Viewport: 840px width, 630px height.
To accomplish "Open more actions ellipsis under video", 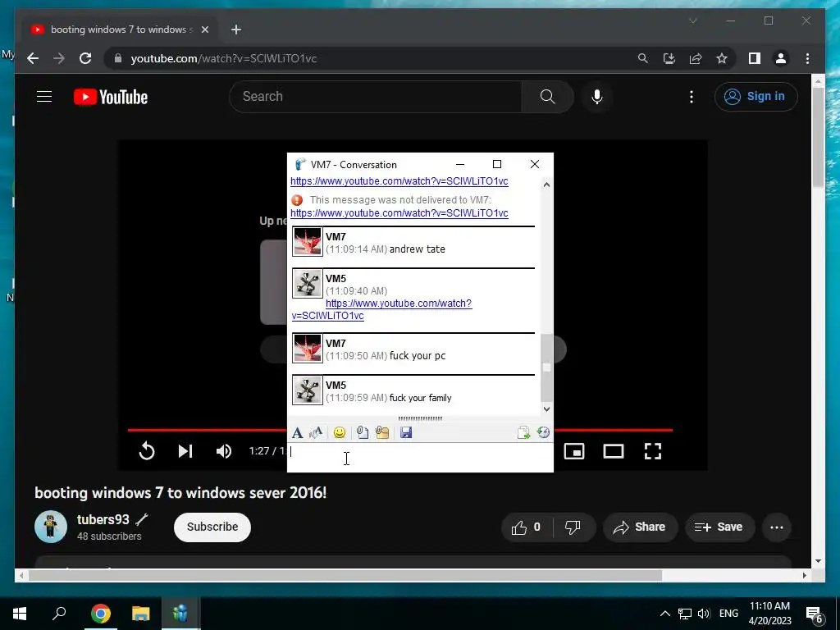I will tap(777, 527).
